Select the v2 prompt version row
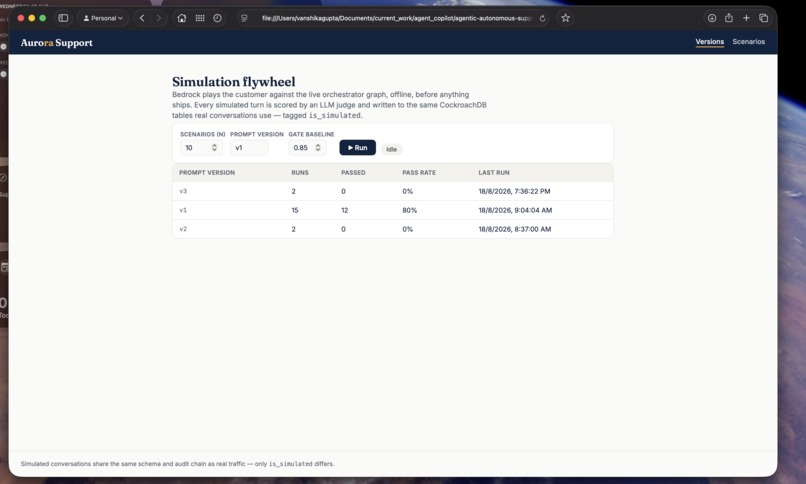Image resolution: width=806 pixels, height=484 pixels. [393, 229]
